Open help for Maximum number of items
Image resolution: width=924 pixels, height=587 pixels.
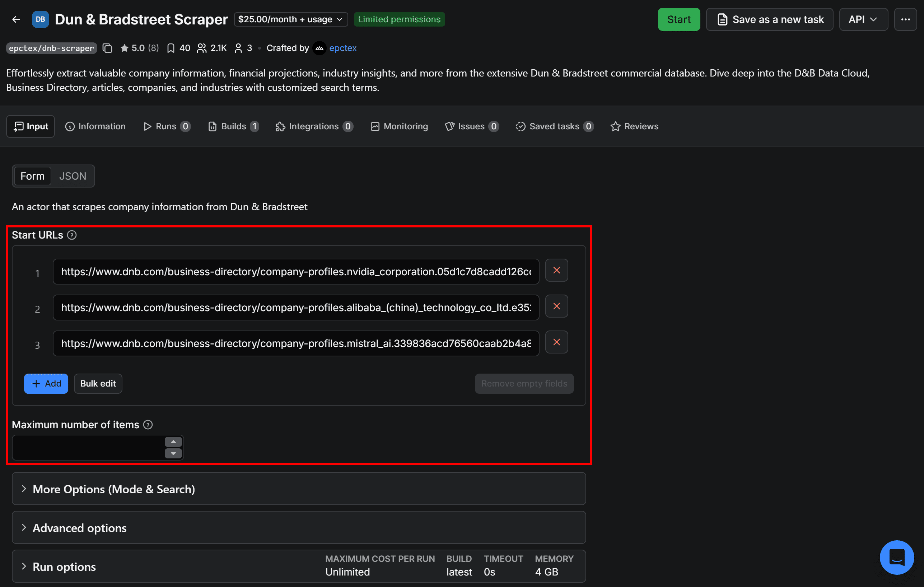point(148,425)
